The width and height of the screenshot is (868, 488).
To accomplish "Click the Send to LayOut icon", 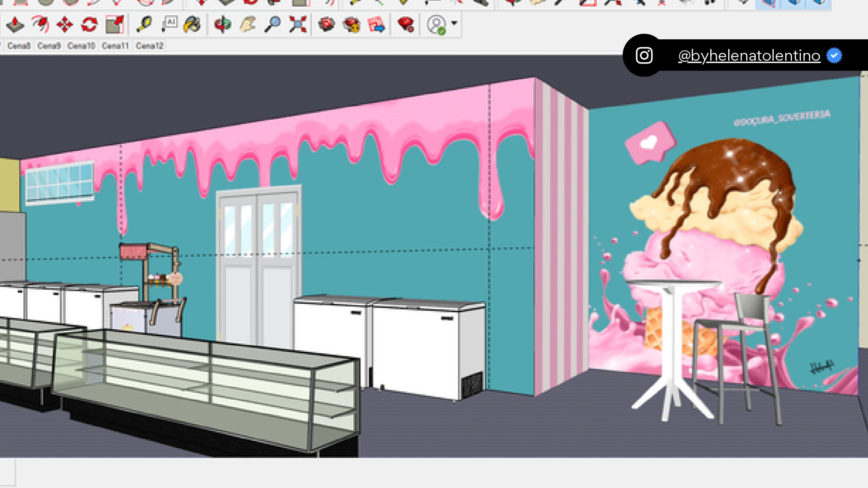I will tap(376, 24).
